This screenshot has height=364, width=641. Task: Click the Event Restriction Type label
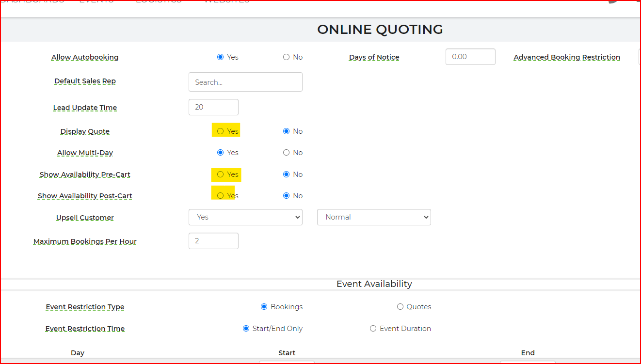coord(85,307)
